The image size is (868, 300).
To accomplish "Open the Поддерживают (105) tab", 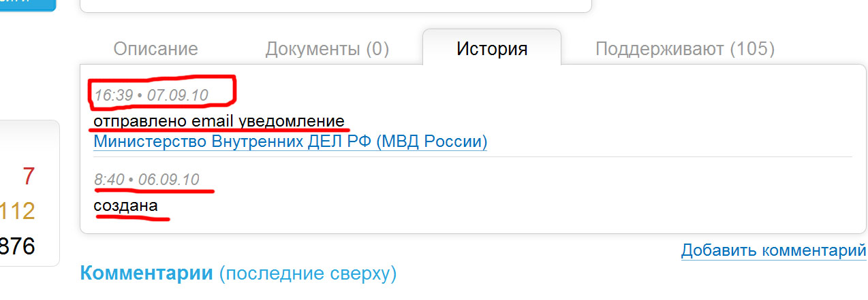I will 685,49.
